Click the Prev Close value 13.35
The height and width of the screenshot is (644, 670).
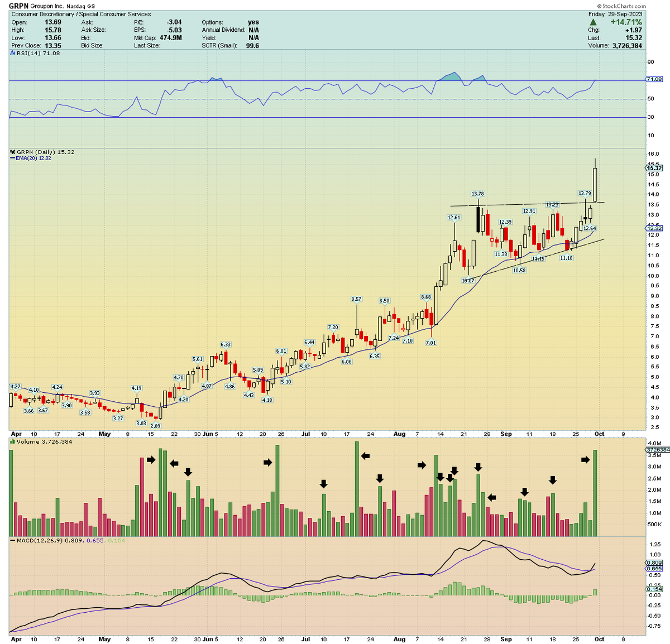53,46
